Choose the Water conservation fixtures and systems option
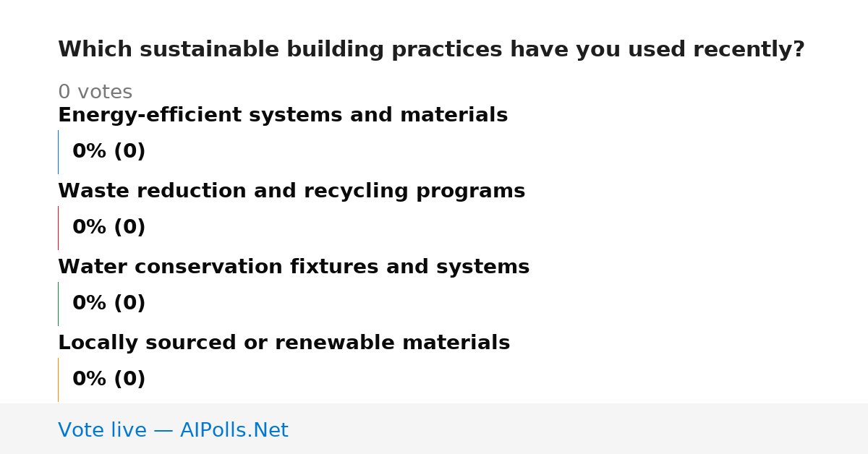Image resolution: width=868 pixels, height=454 pixels. pyautogui.click(x=294, y=267)
